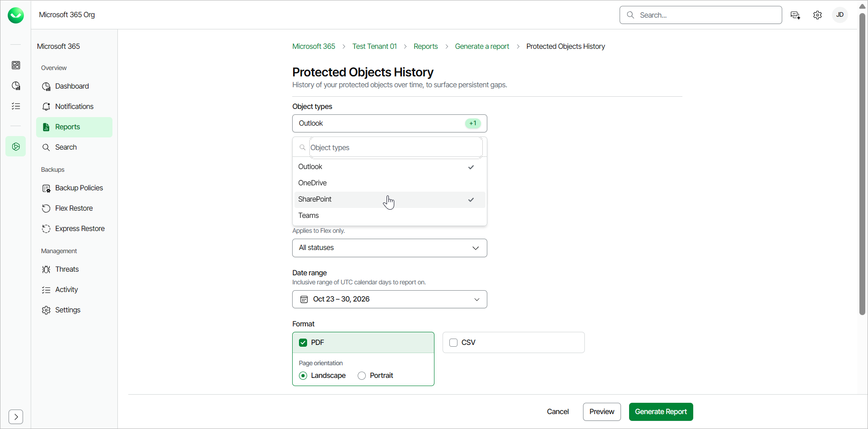Screen dimensions: 868x429
Task: Click the vertical page scrollbar thumb
Action: pos(862,164)
